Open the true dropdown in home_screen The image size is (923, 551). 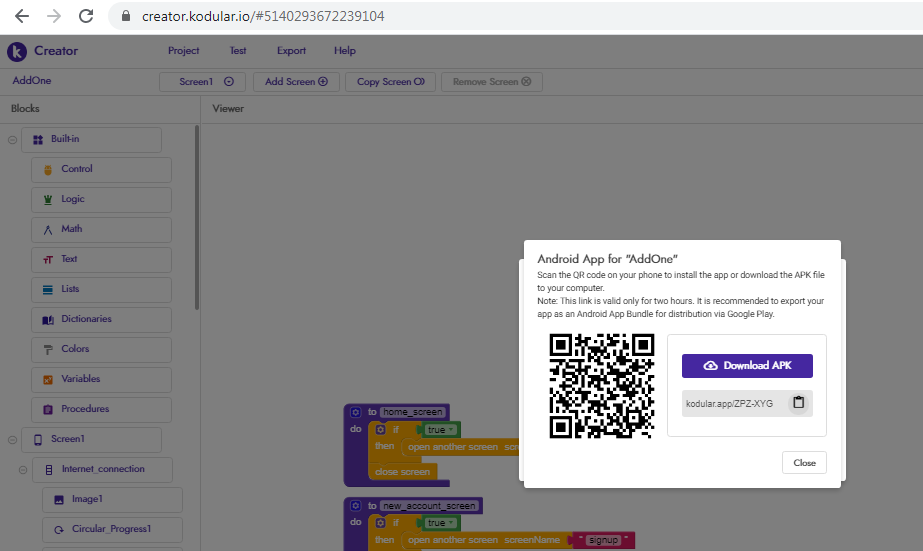(x=440, y=430)
